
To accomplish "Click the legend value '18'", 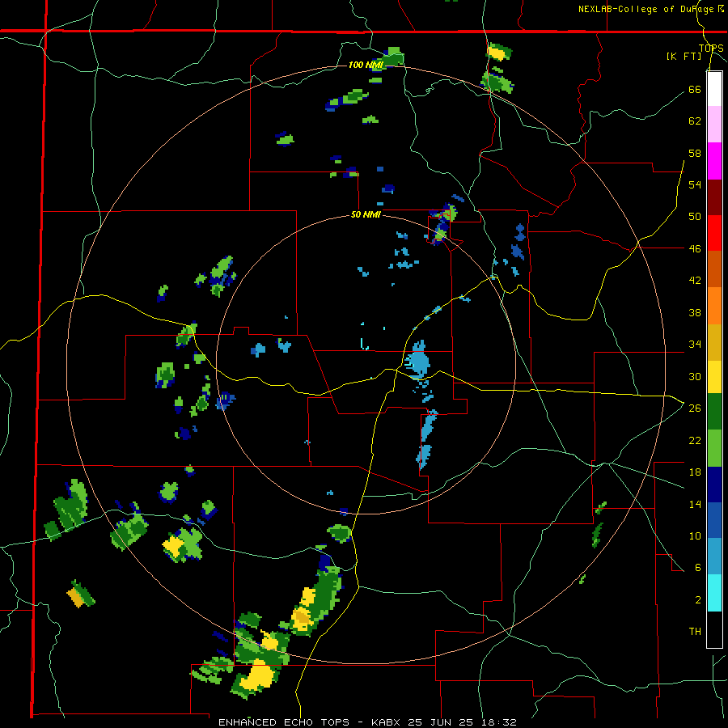I will (x=695, y=472).
